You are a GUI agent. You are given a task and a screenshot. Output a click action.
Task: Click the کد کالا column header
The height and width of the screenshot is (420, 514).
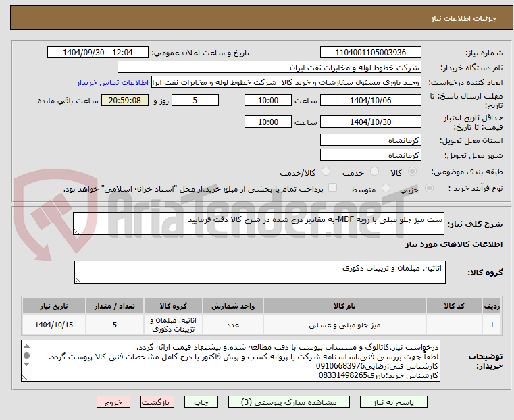coord(454,306)
